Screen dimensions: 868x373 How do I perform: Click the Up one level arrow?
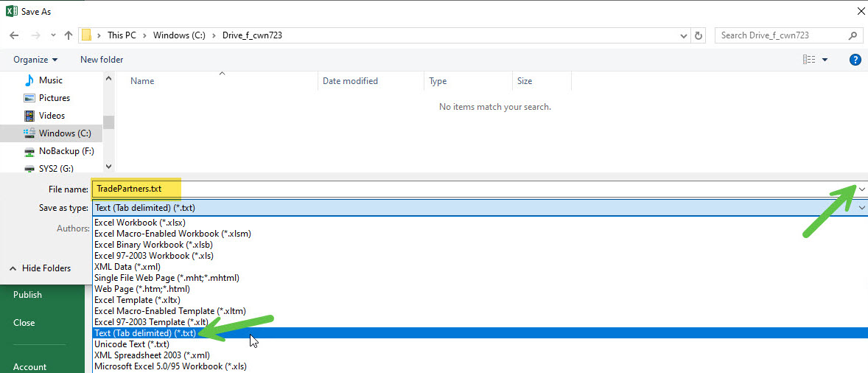pos(69,35)
